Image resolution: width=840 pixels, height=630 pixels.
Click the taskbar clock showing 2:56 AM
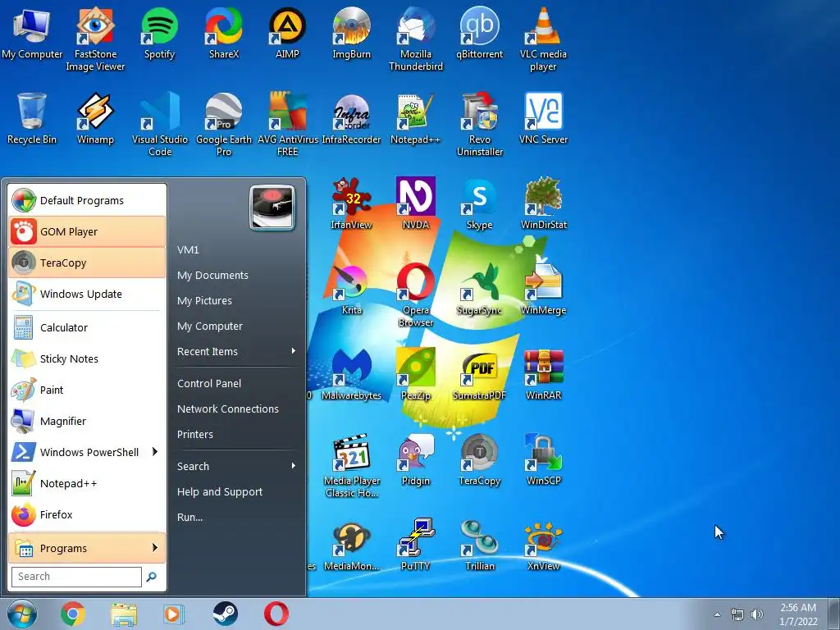[x=798, y=614]
